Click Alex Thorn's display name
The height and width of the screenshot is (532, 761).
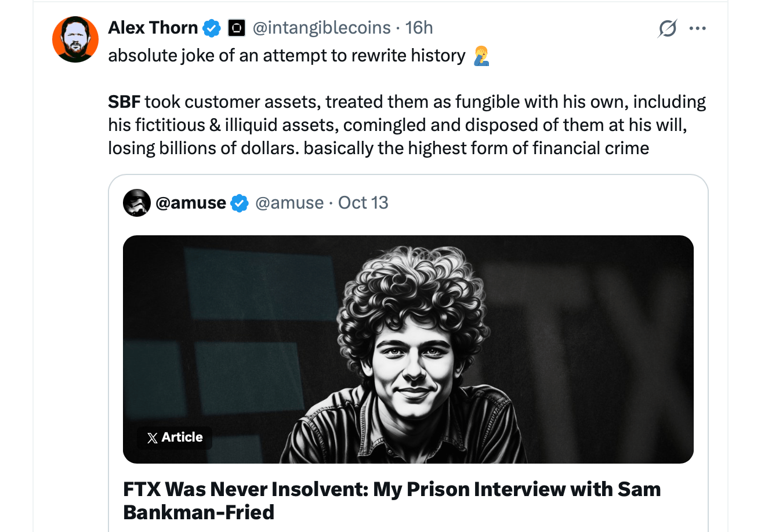pos(153,27)
